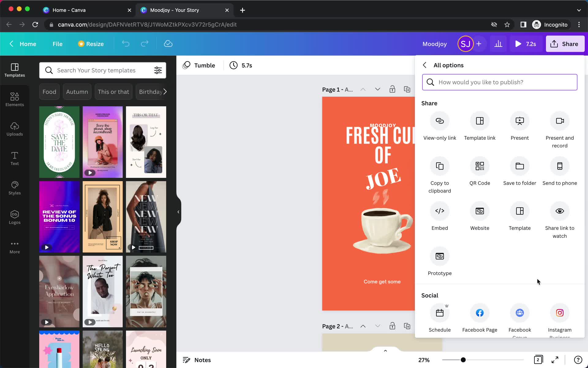Select the Share link to watch icon
This screenshot has width=588, height=368.
point(560,211)
